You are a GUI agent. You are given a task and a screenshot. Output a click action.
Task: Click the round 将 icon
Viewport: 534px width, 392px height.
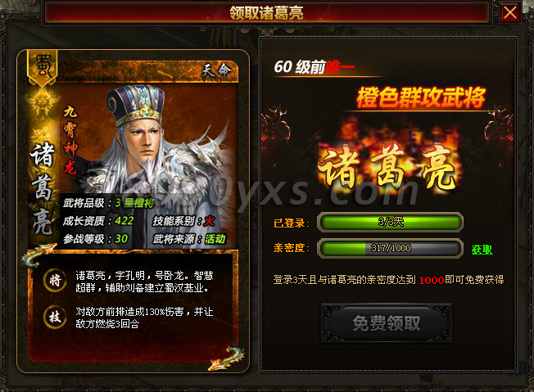[x=55, y=281]
